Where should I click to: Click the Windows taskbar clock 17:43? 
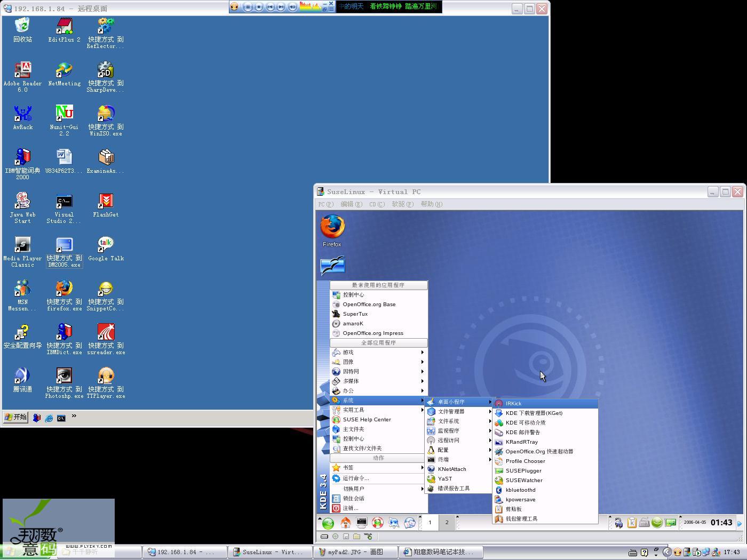(732, 553)
